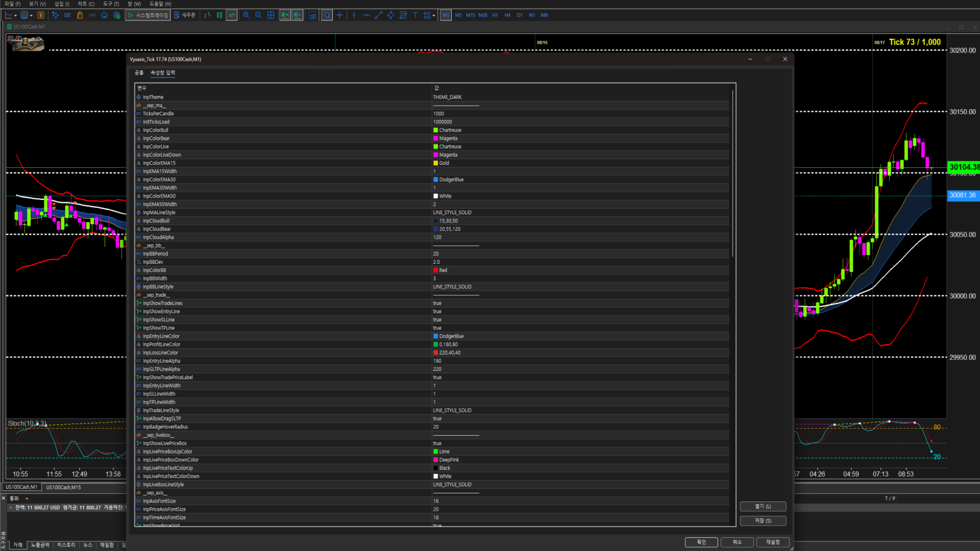This screenshot has height=551, width=980.
Task: Collapse the 통화 sort arrow in the terminal
Action: (x=27, y=498)
